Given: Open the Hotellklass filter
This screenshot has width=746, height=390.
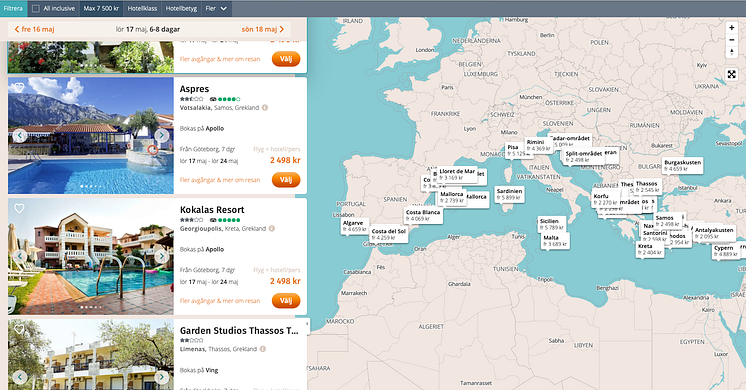Looking at the screenshot, I should (x=142, y=9).
